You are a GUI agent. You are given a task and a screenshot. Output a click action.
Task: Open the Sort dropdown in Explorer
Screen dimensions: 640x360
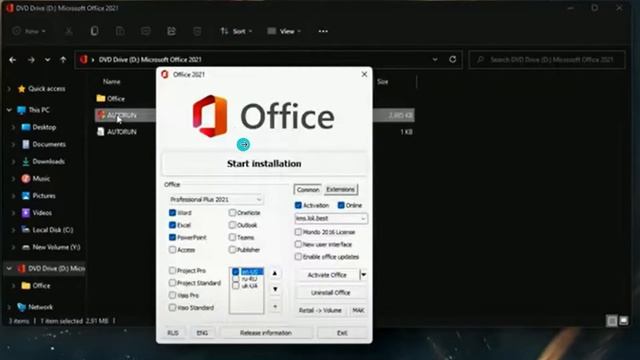(236, 31)
